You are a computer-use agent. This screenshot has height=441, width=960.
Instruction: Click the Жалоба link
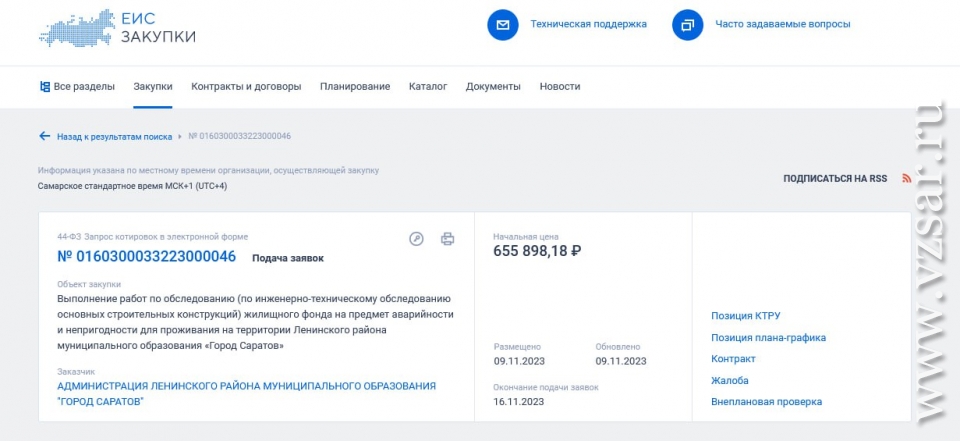[x=730, y=380]
